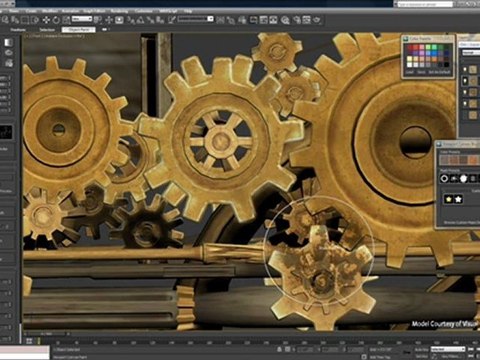Toggle the Graphite ribbon toolbar icon
Image resolution: width=480 pixels, height=360 pixels.
pos(253,20)
